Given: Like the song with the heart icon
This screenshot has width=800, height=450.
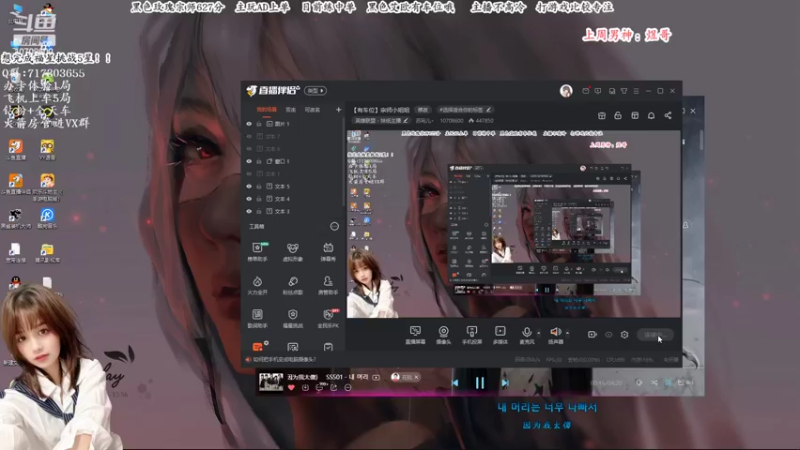Looking at the screenshot, I should click(291, 388).
